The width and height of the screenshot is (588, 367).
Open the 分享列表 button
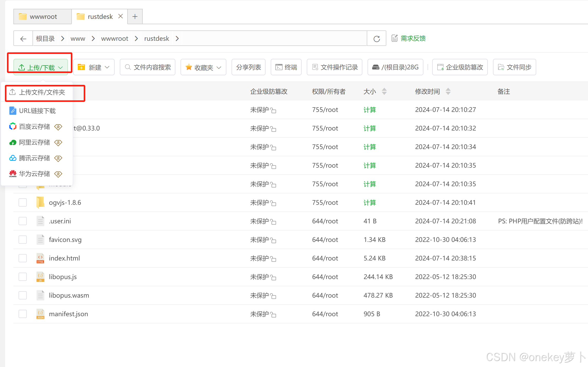click(249, 67)
